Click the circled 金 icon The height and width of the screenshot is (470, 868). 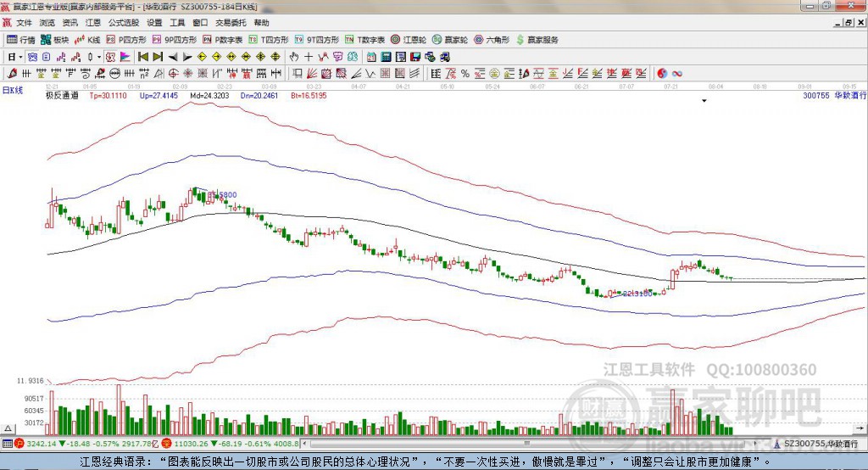[494, 74]
